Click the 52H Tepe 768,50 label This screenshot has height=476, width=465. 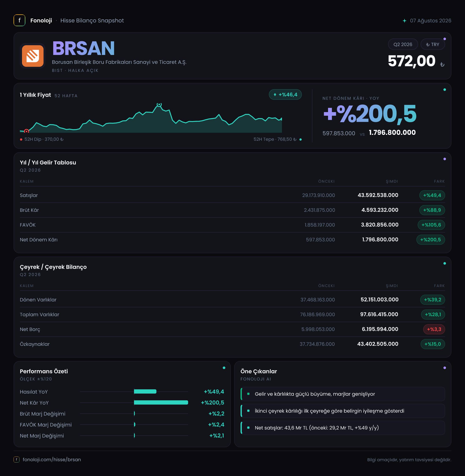275,139
